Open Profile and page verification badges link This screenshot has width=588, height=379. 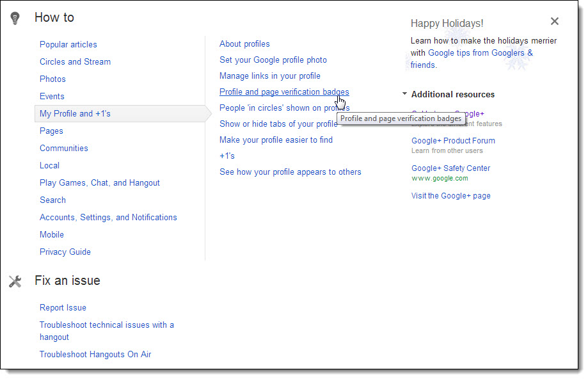(x=284, y=92)
